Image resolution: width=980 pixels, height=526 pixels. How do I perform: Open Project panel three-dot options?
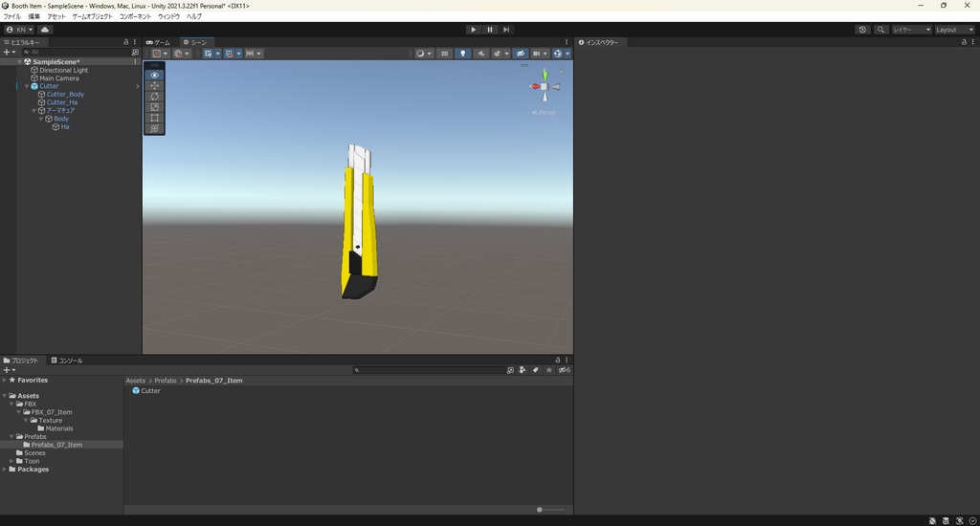[x=567, y=360]
